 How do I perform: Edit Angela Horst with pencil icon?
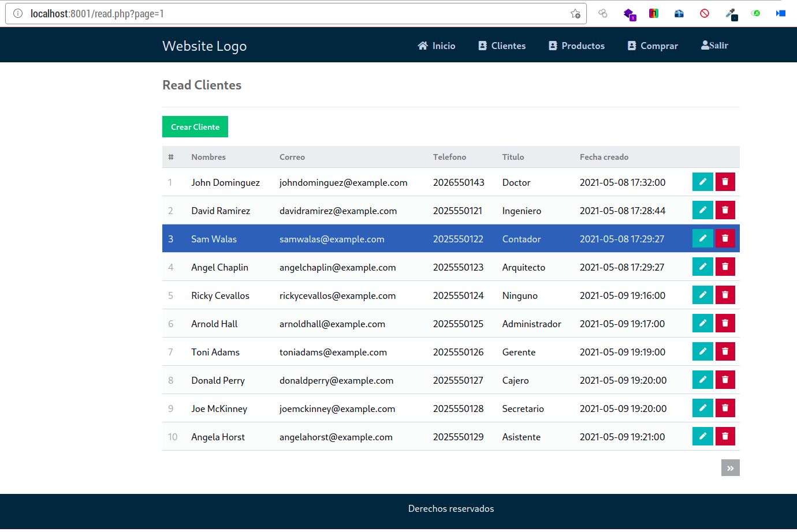[x=702, y=436]
